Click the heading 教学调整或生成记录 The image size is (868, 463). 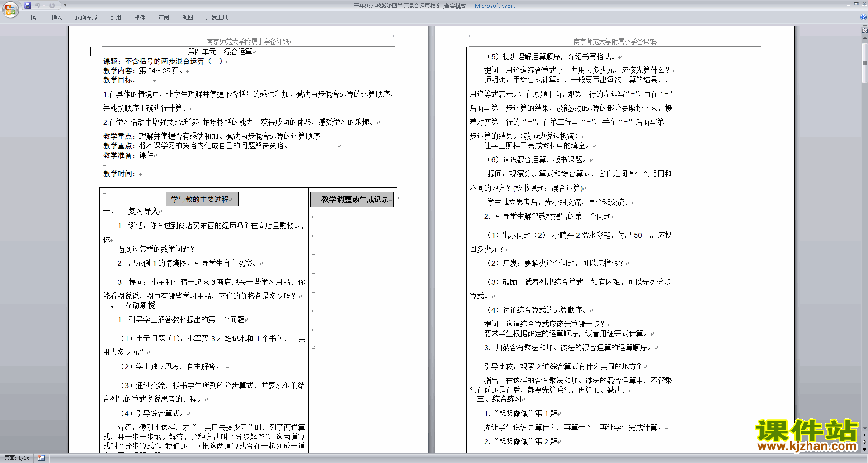point(352,199)
